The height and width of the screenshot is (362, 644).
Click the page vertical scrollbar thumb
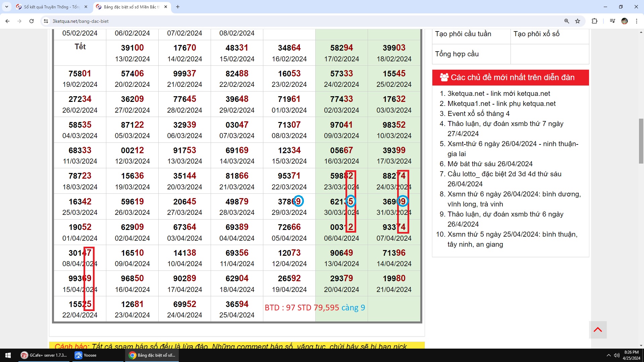(641, 141)
